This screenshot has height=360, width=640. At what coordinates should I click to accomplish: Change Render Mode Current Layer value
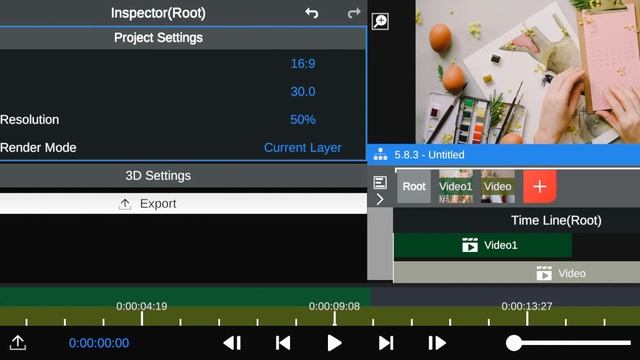tap(302, 147)
